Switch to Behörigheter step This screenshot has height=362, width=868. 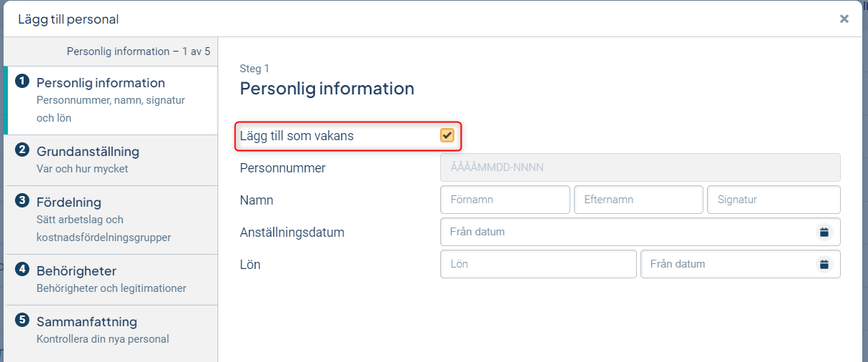pyautogui.click(x=111, y=280)
